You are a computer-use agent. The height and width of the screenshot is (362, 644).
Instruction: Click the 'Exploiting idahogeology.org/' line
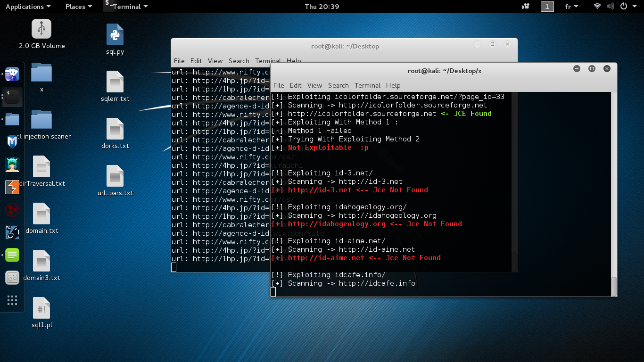[339, 207]
